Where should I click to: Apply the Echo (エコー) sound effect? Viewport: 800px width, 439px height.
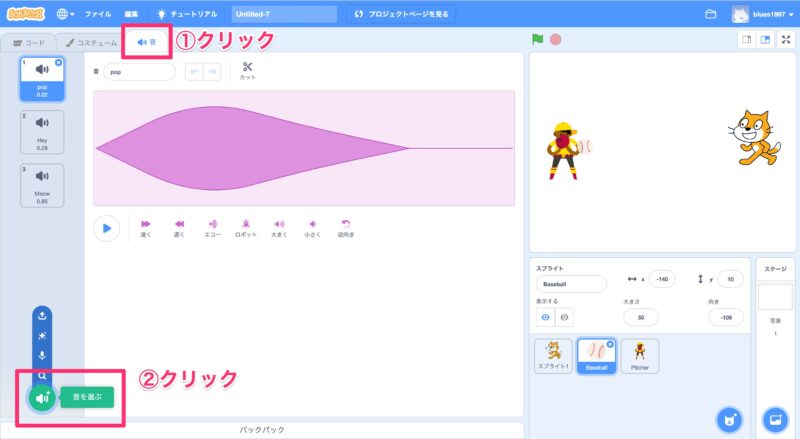point(212,227)
